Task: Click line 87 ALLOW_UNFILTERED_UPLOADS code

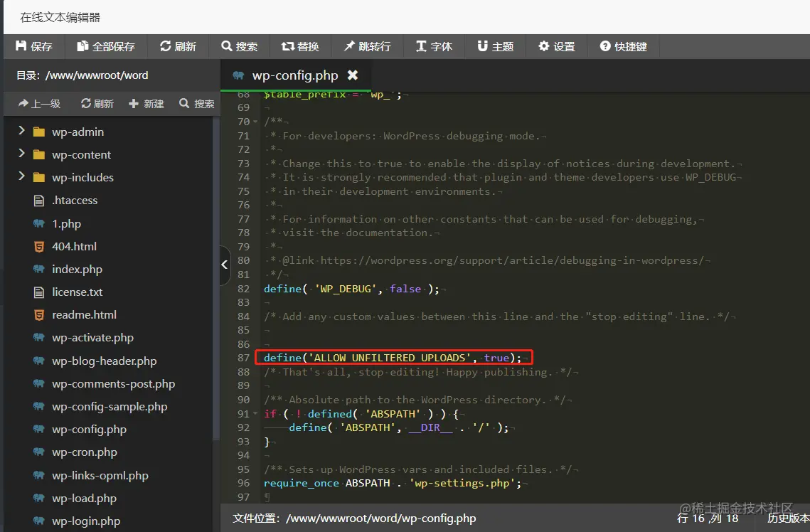Action: [x=393, y=358]
